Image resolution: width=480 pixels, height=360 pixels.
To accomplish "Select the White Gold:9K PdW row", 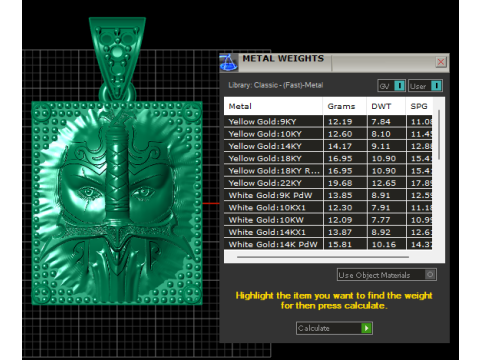I will click(328, 195).
